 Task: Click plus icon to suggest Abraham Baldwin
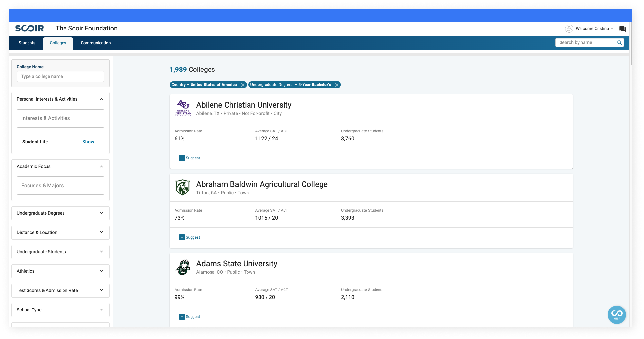(182, 237)
